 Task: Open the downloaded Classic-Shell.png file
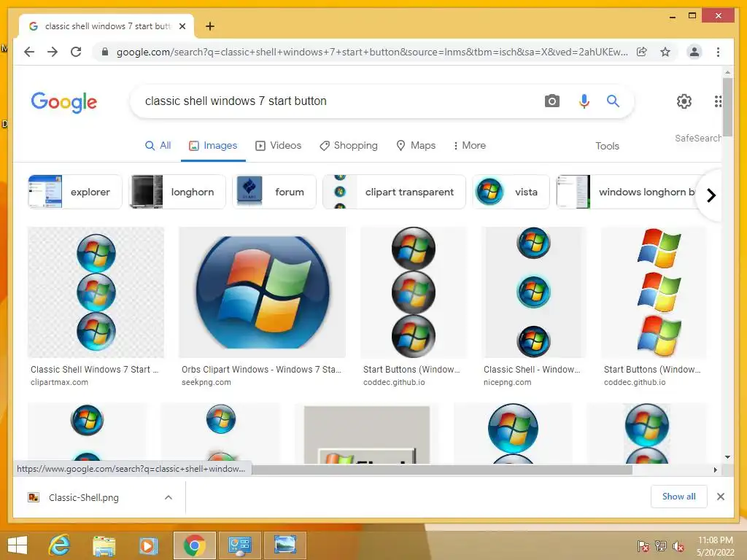pyautogui.click(x=84, y=497)
